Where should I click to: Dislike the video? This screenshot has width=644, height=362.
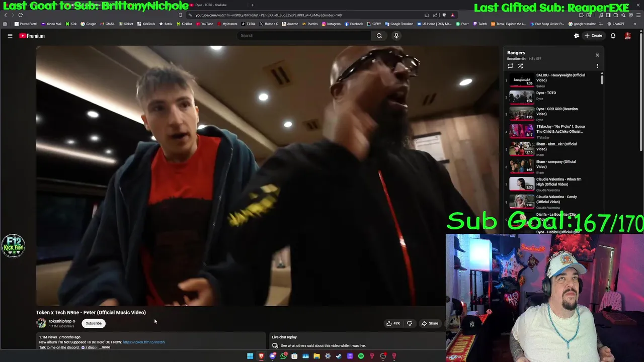pos(410,323)
